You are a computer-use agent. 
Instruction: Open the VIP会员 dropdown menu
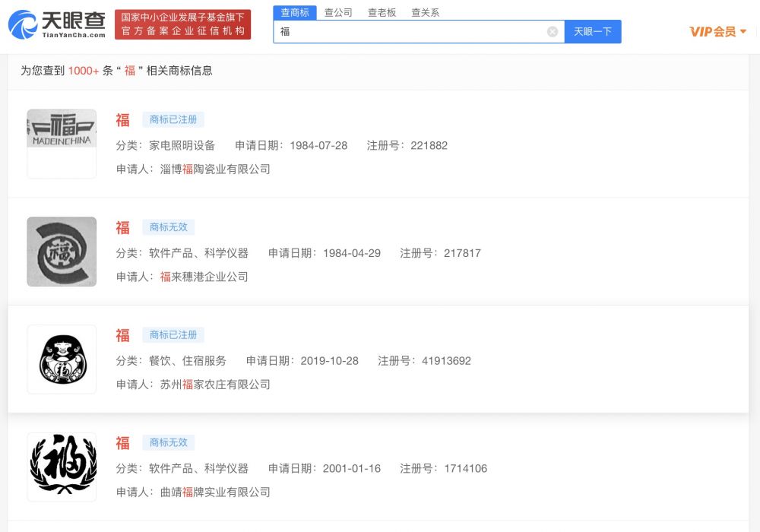718,32
